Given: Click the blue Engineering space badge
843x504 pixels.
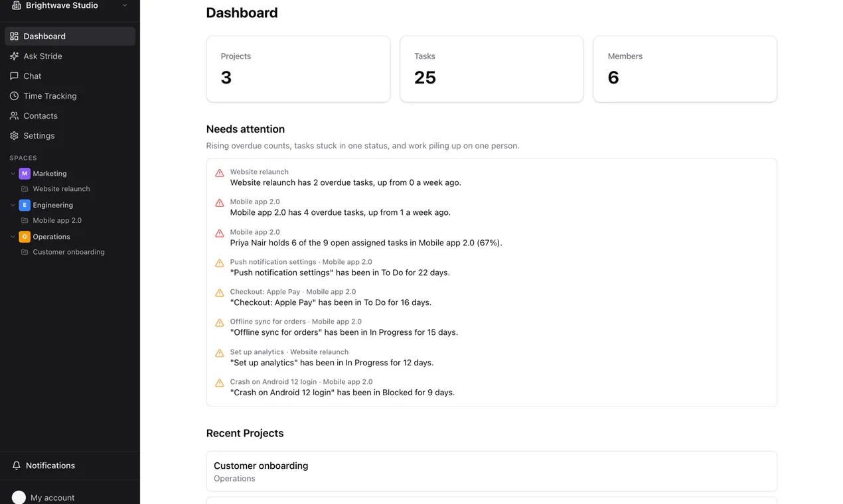Looking at the screenshot, I should [25, 206].
